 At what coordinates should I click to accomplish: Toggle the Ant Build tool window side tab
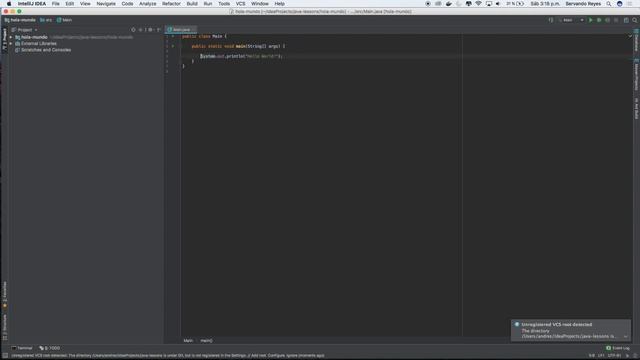tap(636, 108)
